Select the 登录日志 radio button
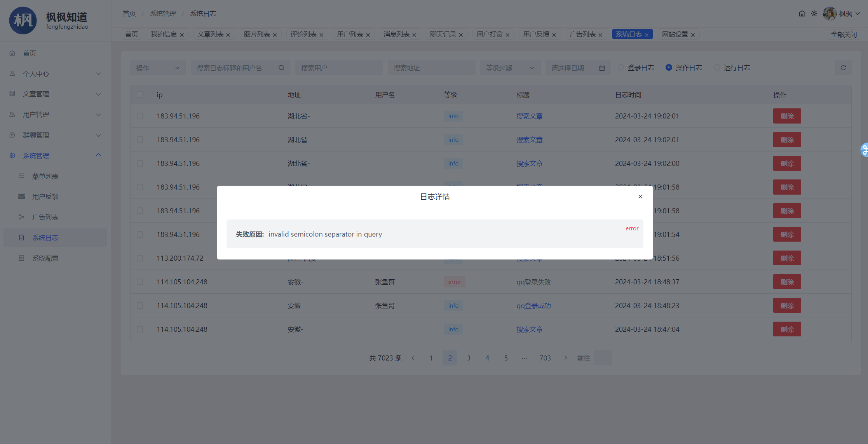The height and width of the screenshot is (444, 868). click(621, 68)
